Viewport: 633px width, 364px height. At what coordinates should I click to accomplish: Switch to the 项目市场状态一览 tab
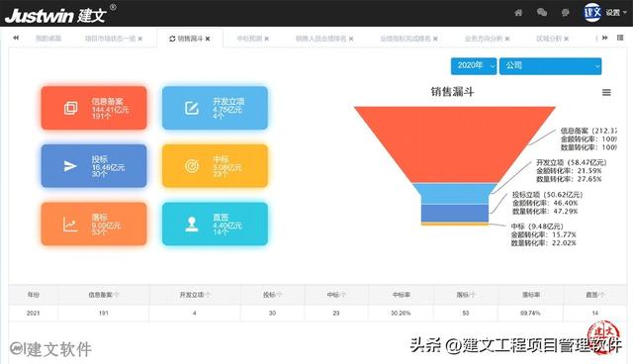click(x=110, y=39)
